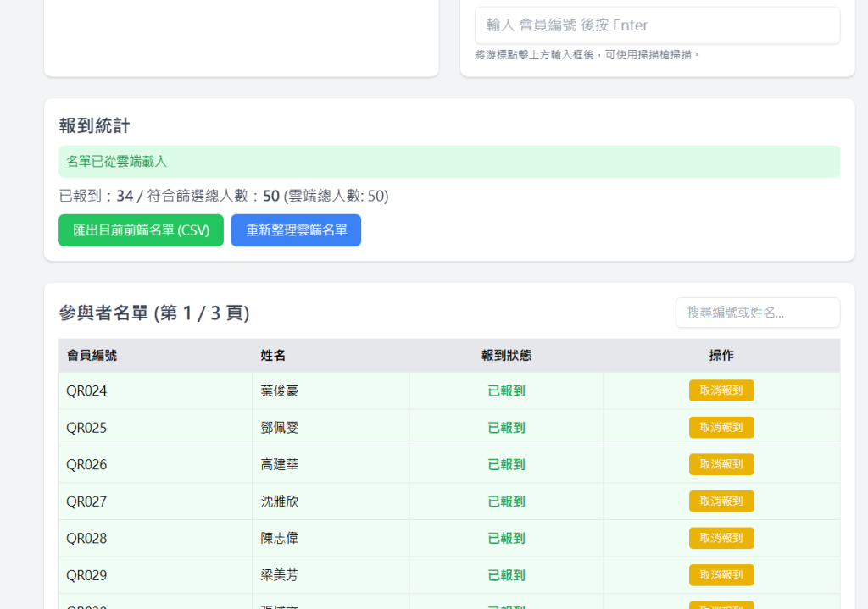Export the current list as CSV
868x609 pixels.
[x=141, y=230]
